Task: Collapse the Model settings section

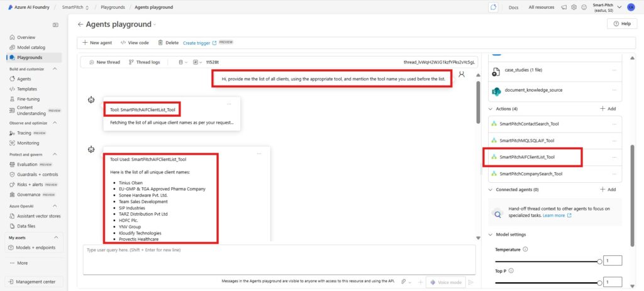Action: [491, 234]
